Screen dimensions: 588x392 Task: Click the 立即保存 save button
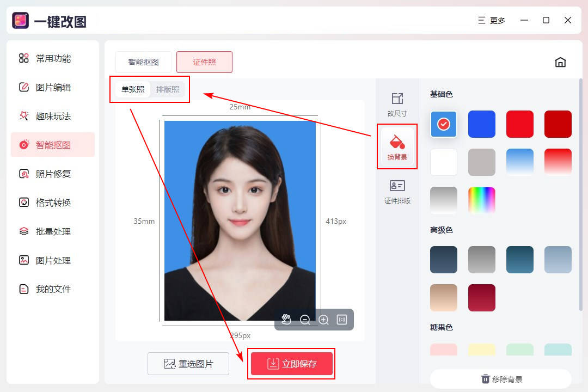click(291, 364)
